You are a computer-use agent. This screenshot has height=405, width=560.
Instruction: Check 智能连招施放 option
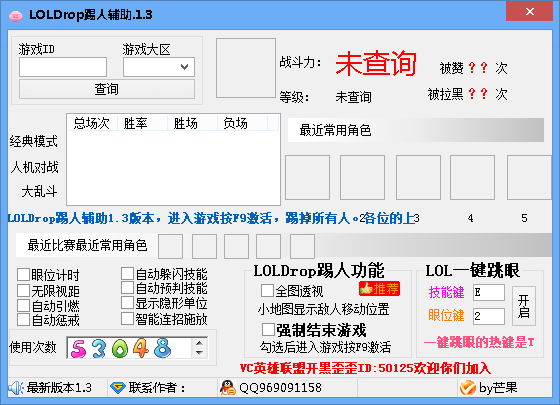(127, 319)
